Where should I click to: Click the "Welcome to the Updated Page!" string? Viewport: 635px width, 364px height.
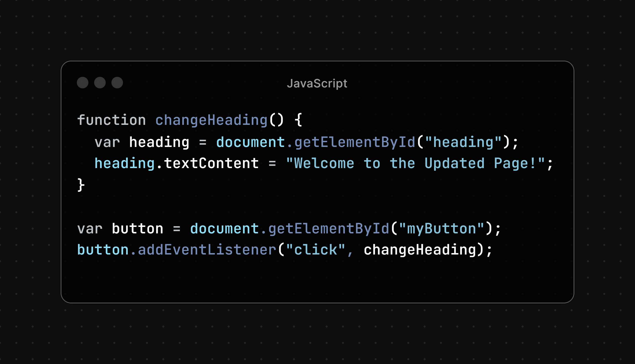click(415, 164)
